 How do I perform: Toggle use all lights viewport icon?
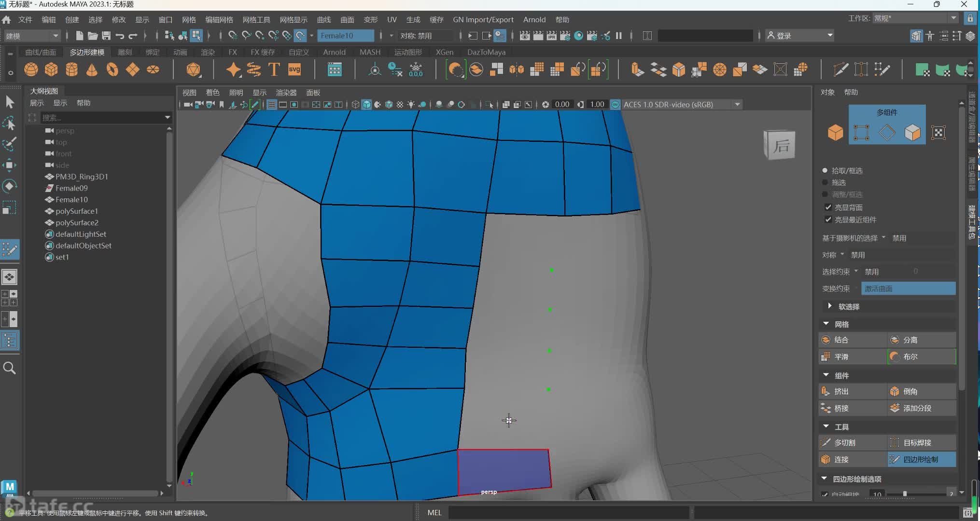[x=411, y=105]
